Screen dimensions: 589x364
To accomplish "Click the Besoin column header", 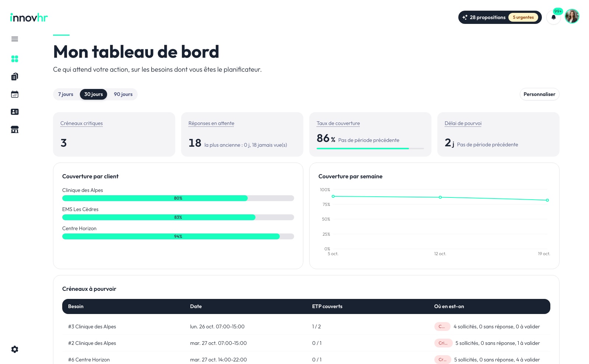I will 76,307.
